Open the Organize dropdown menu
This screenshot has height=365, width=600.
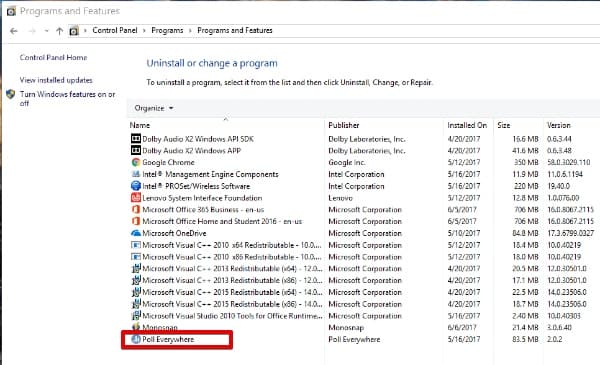point(154,108)
